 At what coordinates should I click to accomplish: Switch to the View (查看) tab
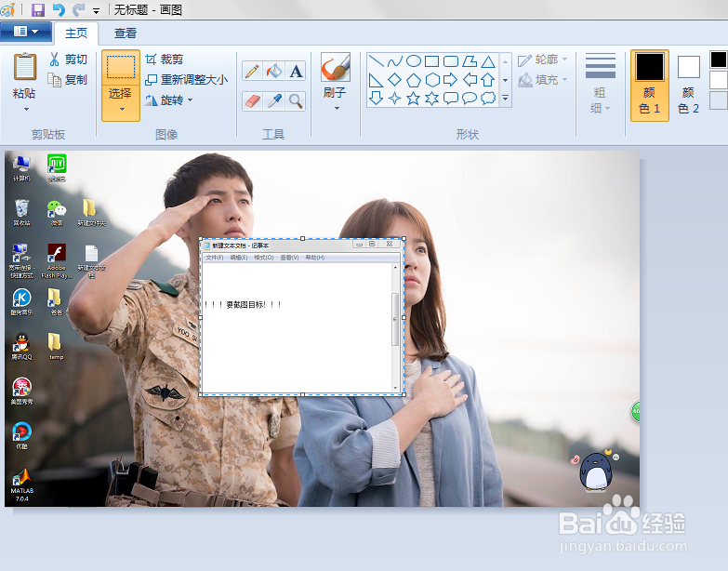[x=126, y=33]
